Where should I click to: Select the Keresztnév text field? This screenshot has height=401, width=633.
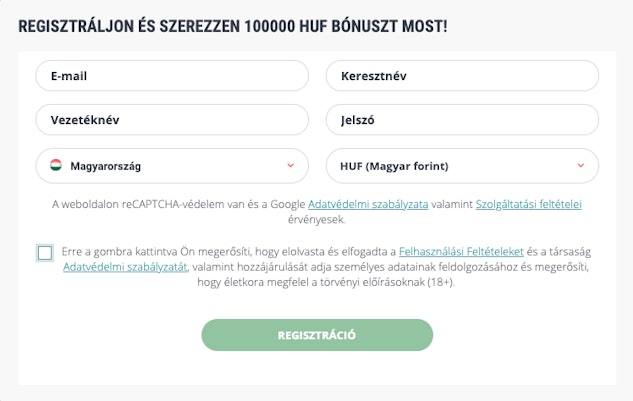462,76
